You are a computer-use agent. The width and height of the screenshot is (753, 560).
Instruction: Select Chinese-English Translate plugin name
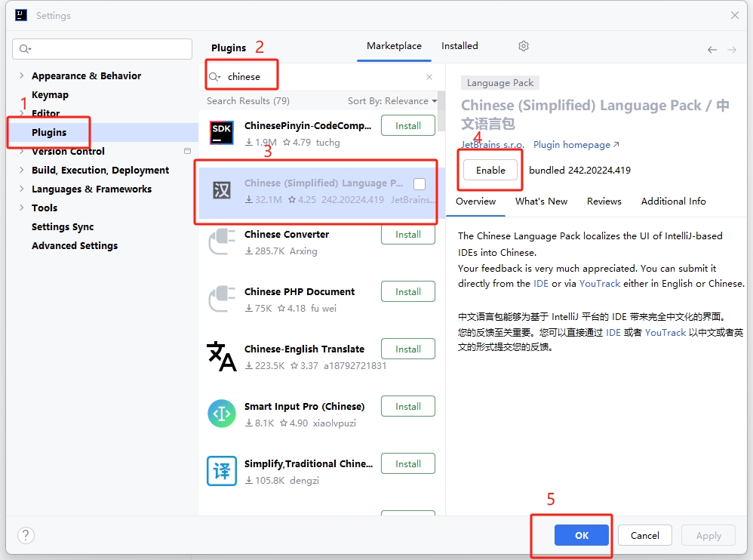coord(304,349)
